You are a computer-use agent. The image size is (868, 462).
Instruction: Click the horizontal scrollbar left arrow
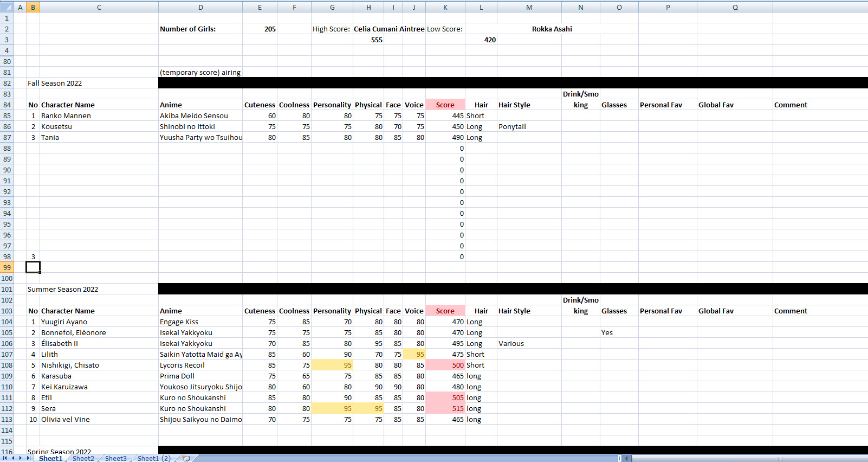tap(626, 458)
